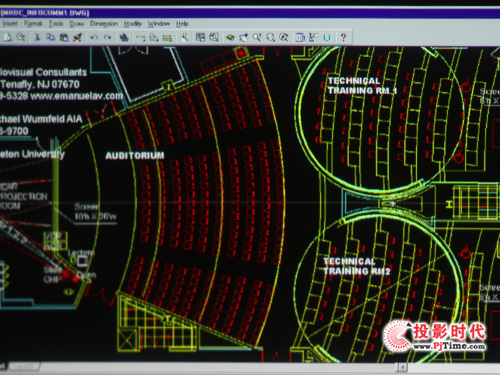Open the Dimension menu

click(104, 24)
